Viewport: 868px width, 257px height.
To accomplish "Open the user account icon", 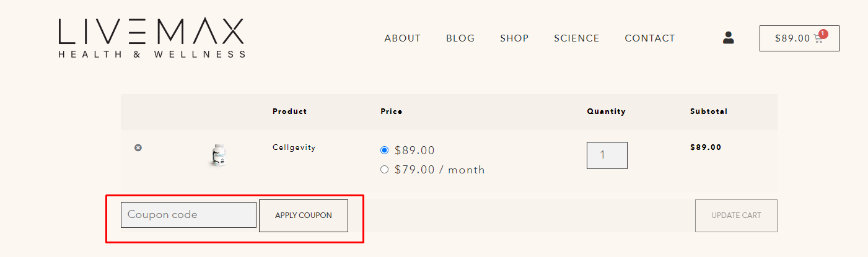I will [729, 38].
